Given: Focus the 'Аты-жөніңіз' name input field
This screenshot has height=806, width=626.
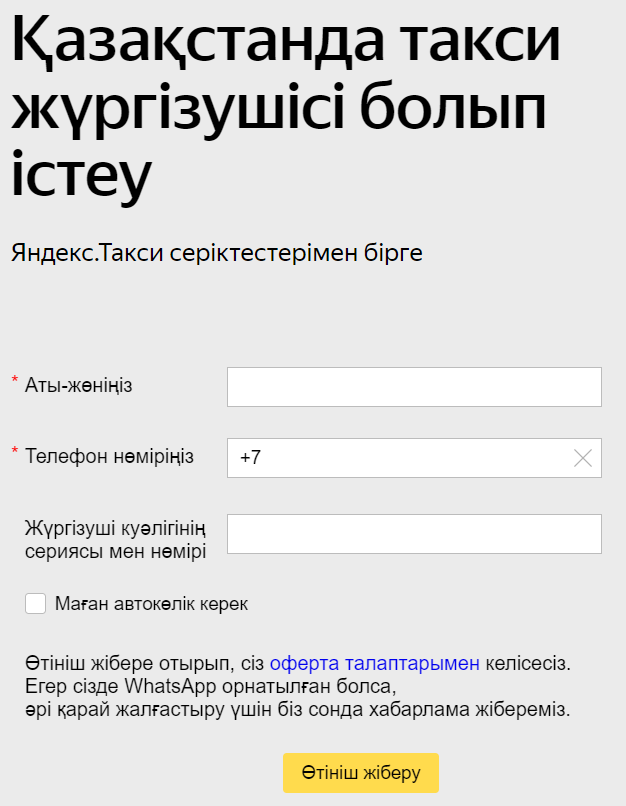Looking at the screenshot, I should [x=414, y=387].
